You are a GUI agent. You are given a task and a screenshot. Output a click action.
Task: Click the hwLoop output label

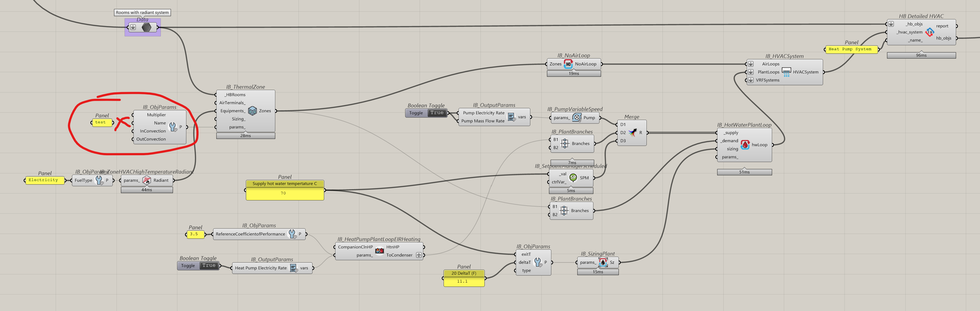coord(759,144)
